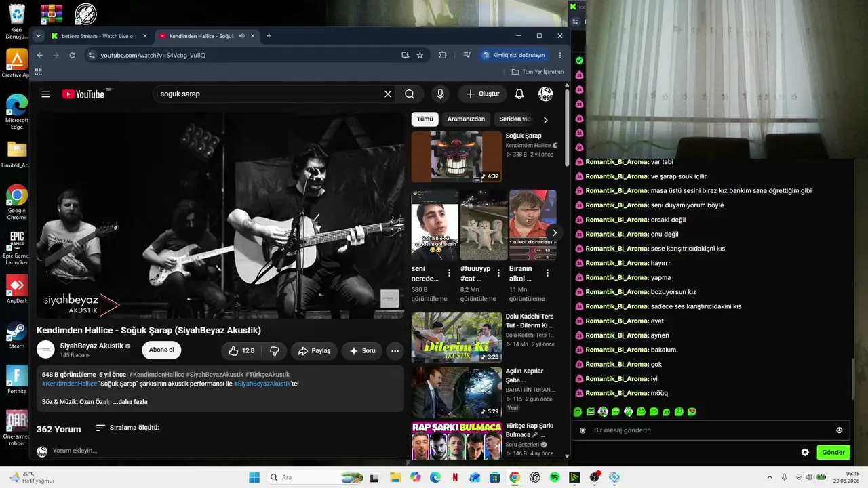This screenshot has height=488, width=868.
Task: Open a new Chrome tab
Action: [x=269, y=36]
